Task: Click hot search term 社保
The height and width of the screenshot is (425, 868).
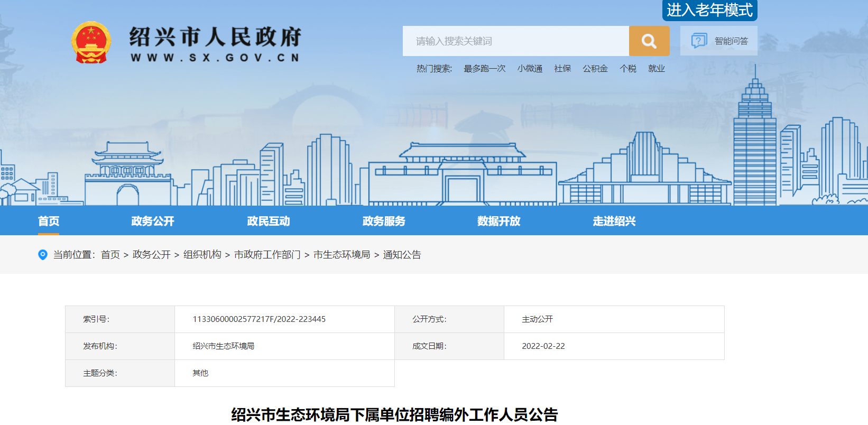Action: click(562, 69)
